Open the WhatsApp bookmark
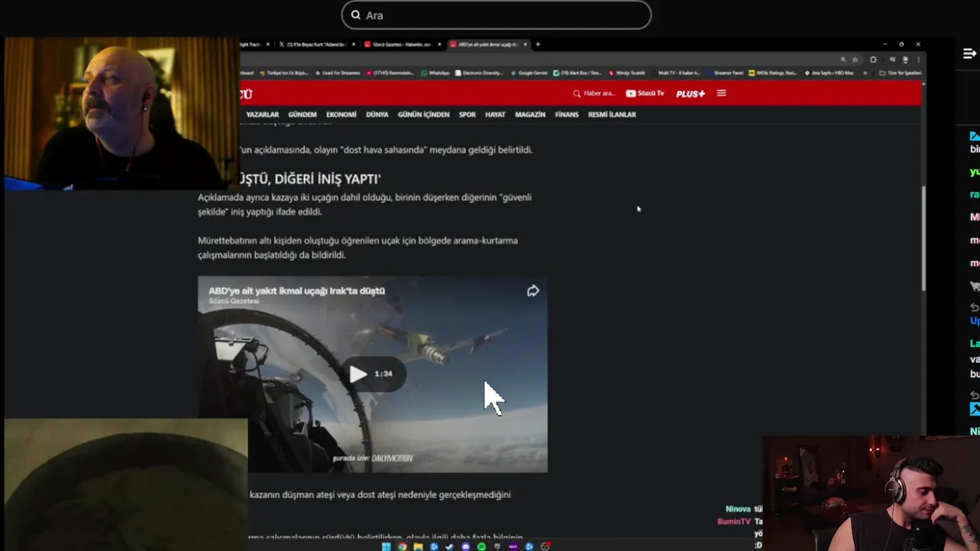Viewport: 980px width, 551px height. click(436, 73)
